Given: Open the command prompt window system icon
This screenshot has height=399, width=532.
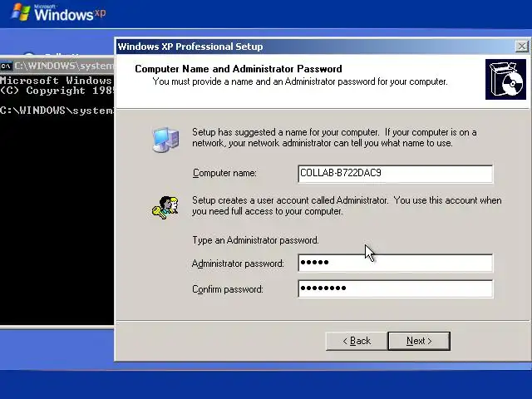Looking at the screenshot, I should pyautogui.click(x=6, y=66).
